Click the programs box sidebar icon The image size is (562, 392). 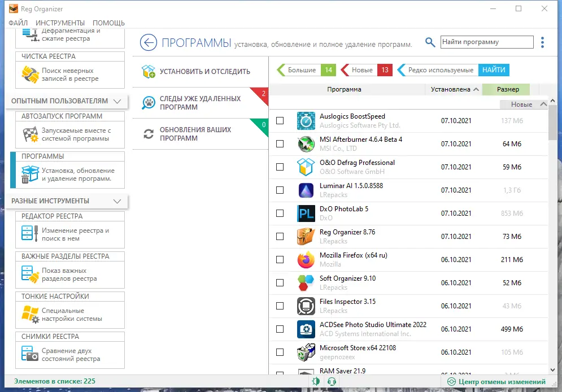point(30,174)
